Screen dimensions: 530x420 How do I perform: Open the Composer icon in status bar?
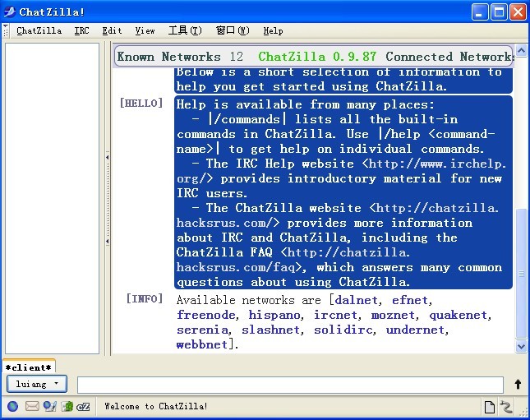coord(49,406)
